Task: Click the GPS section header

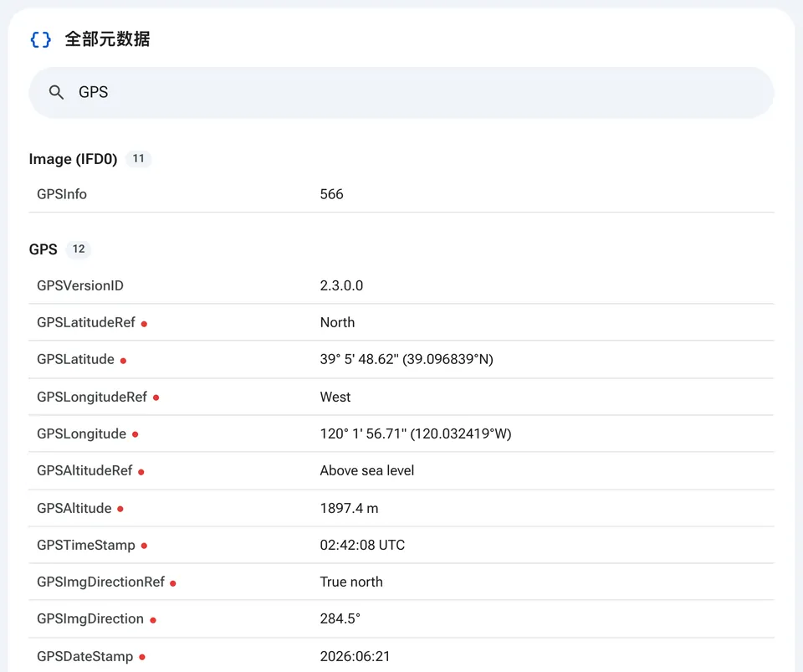Action: (43, 249)
